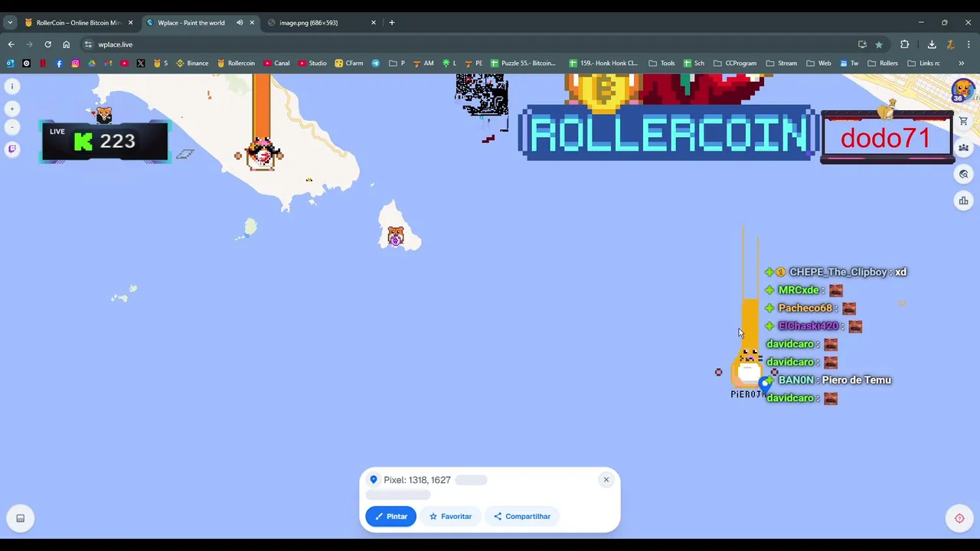Center map on my location target icon
This screenshot has height=551, width=980.
pyautogui.click(x=959, y=518)
